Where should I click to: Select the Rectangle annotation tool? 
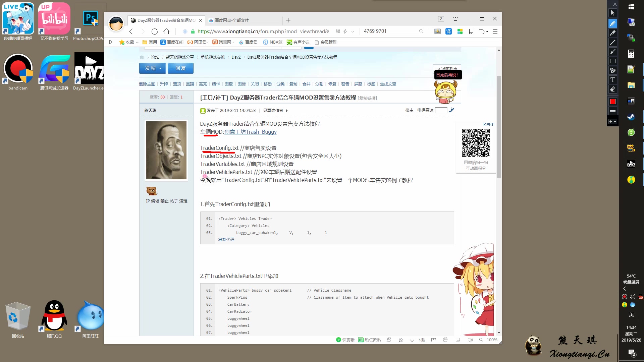point(613,61)
